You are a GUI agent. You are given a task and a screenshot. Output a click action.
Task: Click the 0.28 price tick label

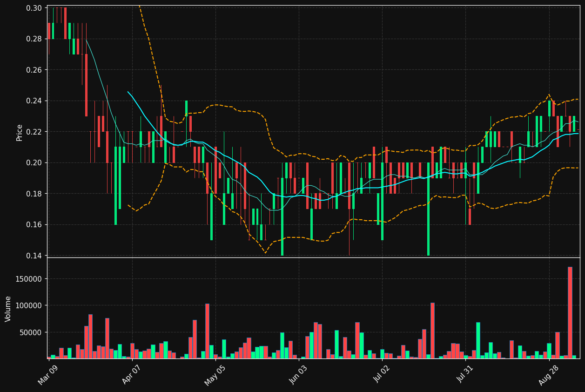[x=34, y=39]
